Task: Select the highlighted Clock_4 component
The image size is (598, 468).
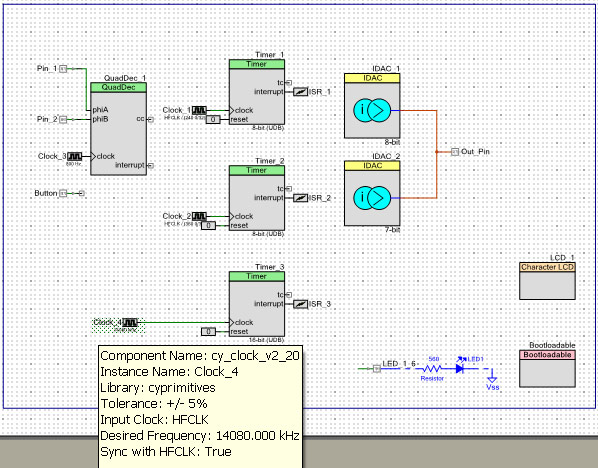Action: (119, 325)
